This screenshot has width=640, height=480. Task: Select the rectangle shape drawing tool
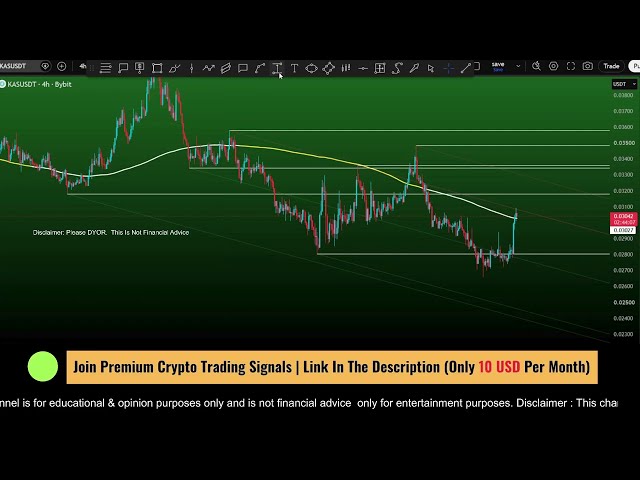[157, 68]
